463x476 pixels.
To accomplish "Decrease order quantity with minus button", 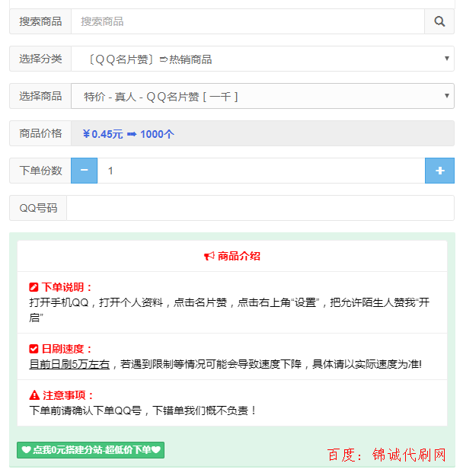I will (x=84, y=171).
